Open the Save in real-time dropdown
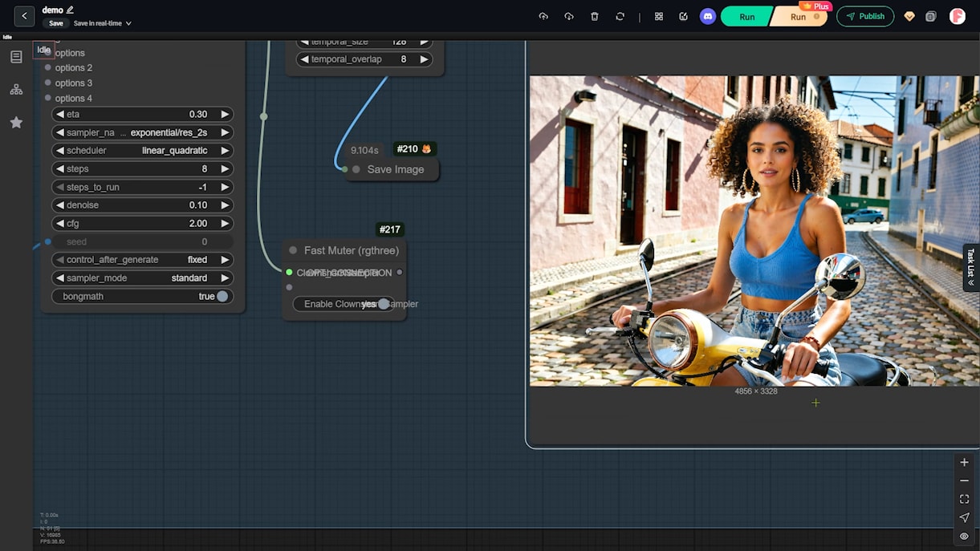Viewport: 980px width, 551px height. (103, 23)
